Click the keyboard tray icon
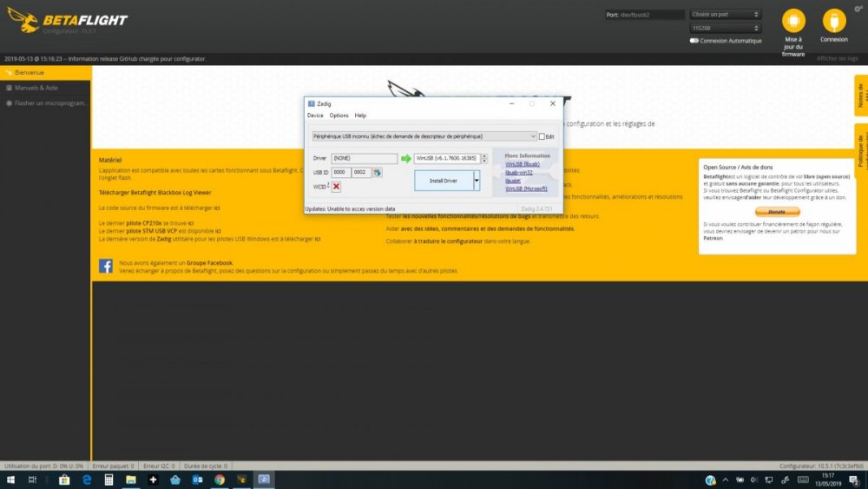Viewport: 868px width, 489px height. coord(803,479)
